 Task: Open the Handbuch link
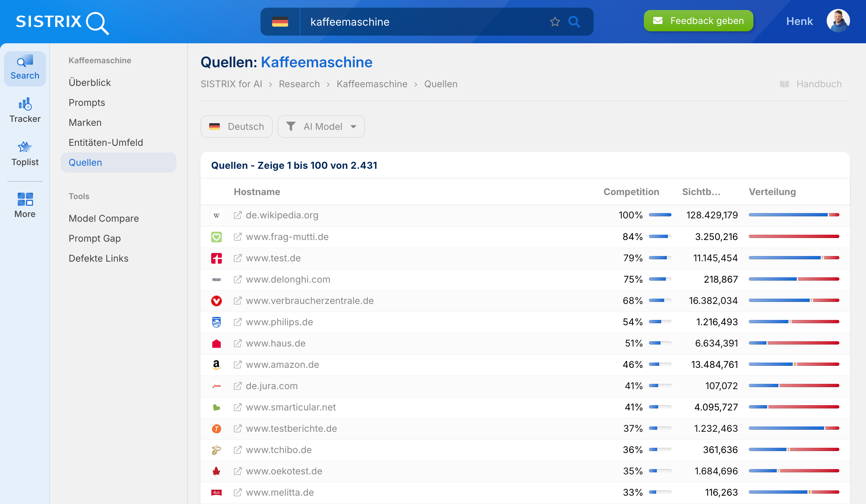819,84
